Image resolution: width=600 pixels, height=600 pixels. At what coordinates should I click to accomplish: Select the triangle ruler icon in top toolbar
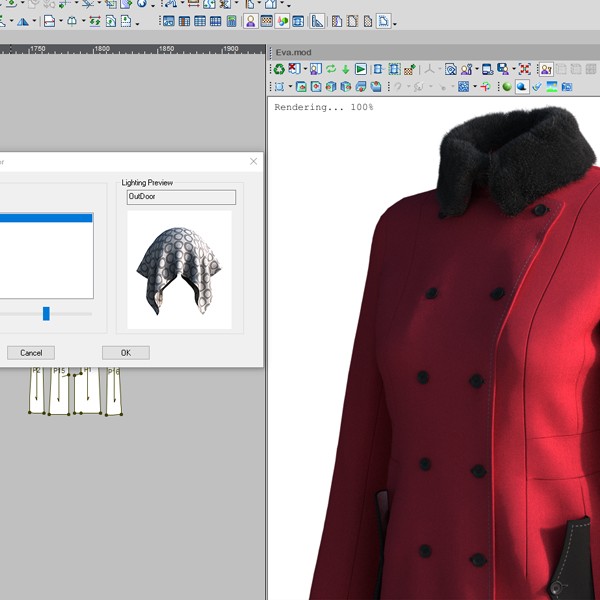pyautogui.click(x=316, y=21)
